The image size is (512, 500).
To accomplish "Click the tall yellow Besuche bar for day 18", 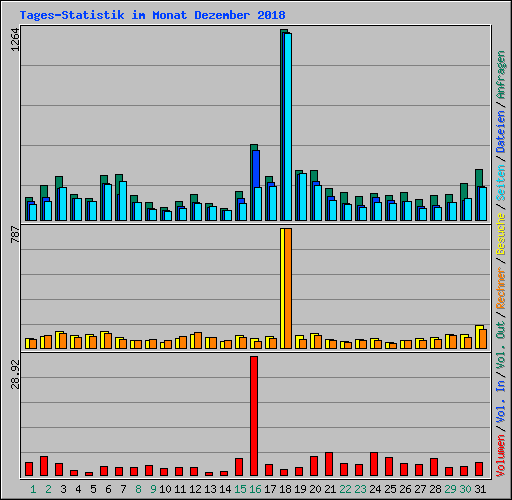I will tap(282, 289).
